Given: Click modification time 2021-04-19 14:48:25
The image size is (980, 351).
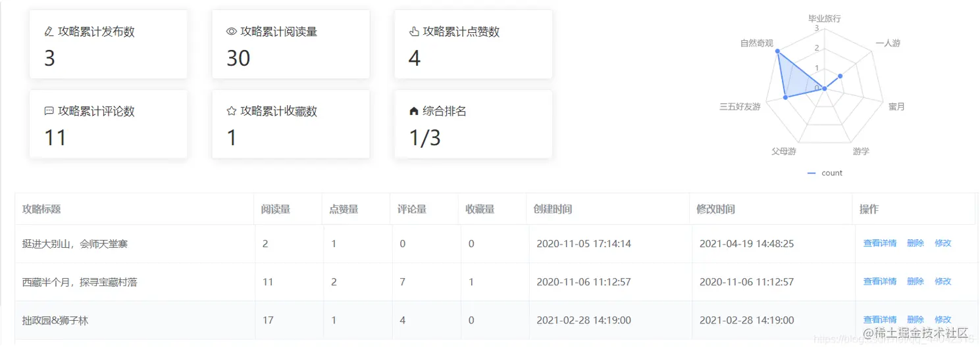Looking at the screenshot, I should tap(746, 244).
